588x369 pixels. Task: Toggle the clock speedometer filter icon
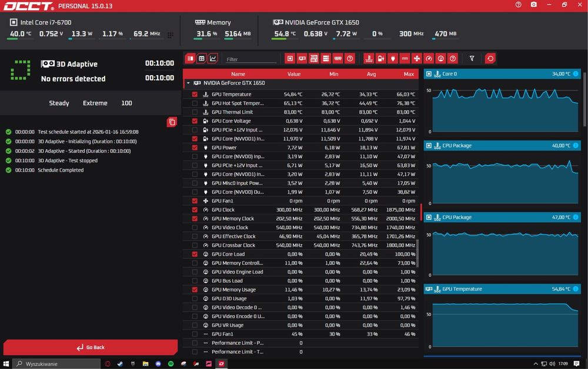429,58
